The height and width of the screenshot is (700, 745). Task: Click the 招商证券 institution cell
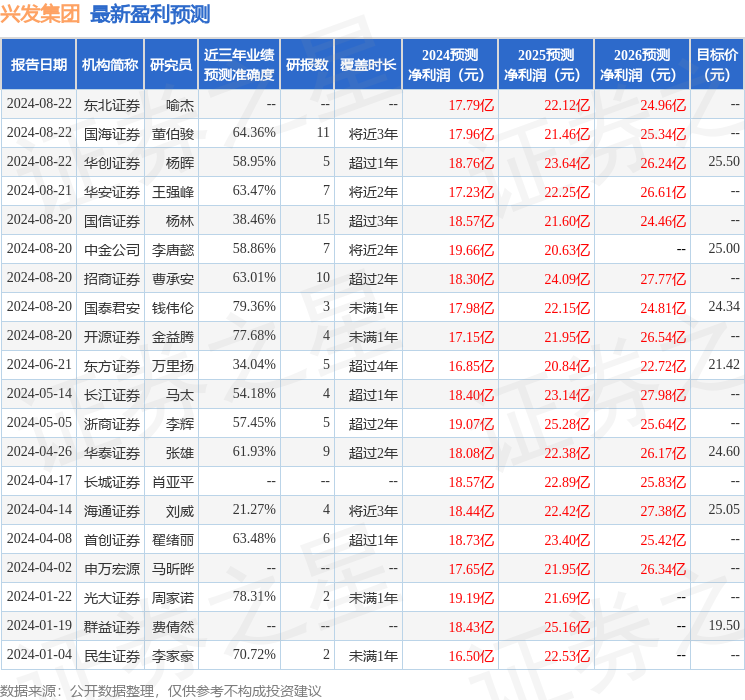[112, 279]
